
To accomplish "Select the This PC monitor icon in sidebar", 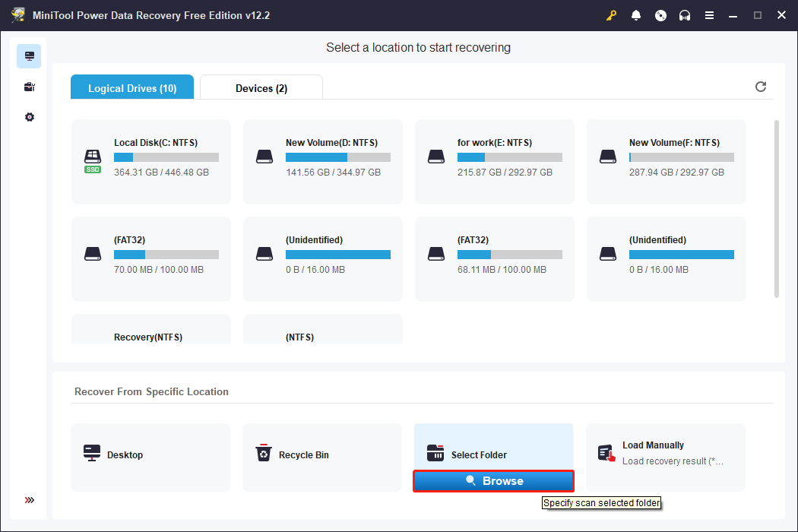I will click(x=29, y=56).
